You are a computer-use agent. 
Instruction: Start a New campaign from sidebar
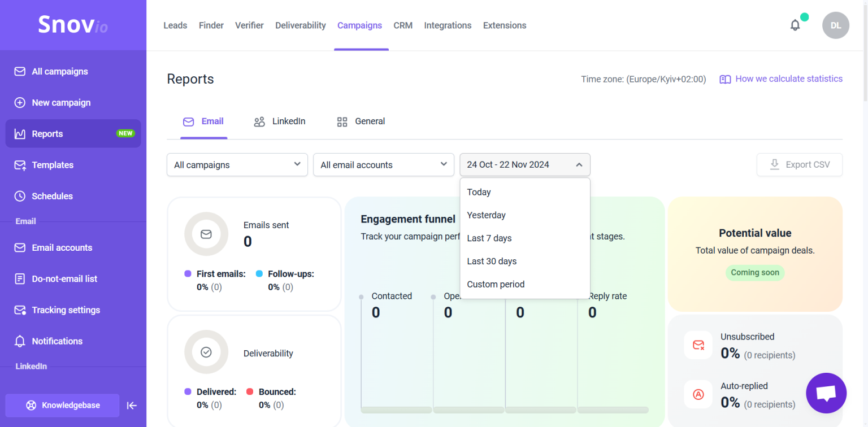[61, 103]
